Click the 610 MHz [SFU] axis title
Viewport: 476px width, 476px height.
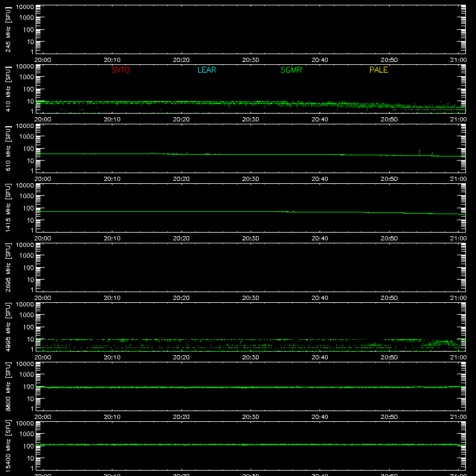(8, 148)
